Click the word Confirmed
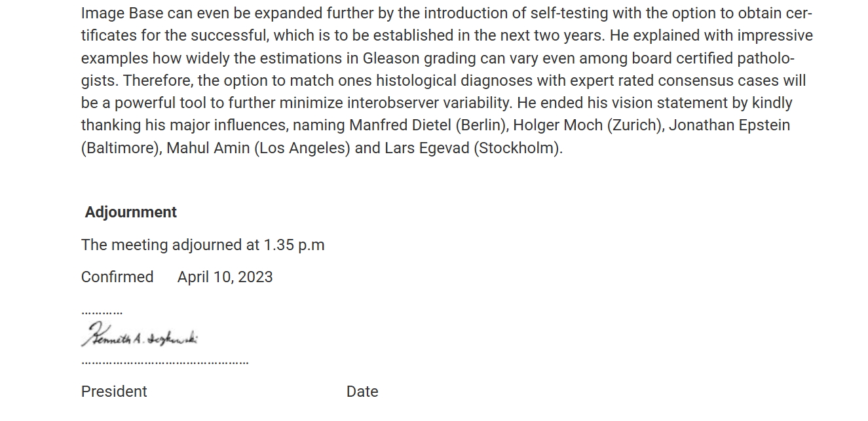The width and height of the screenshot is (868, 421). (117, 277)
